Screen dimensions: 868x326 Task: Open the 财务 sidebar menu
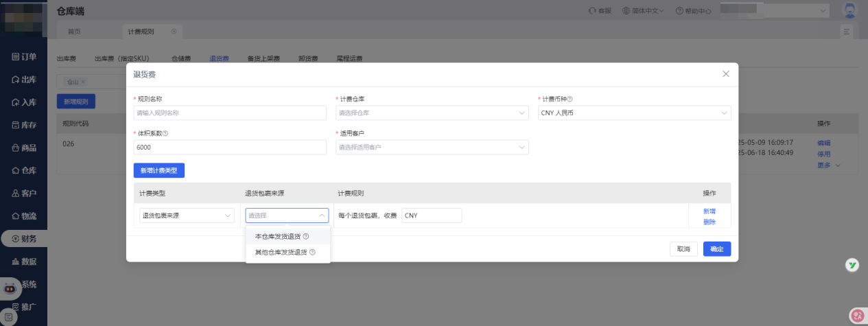tap(24, 238)
